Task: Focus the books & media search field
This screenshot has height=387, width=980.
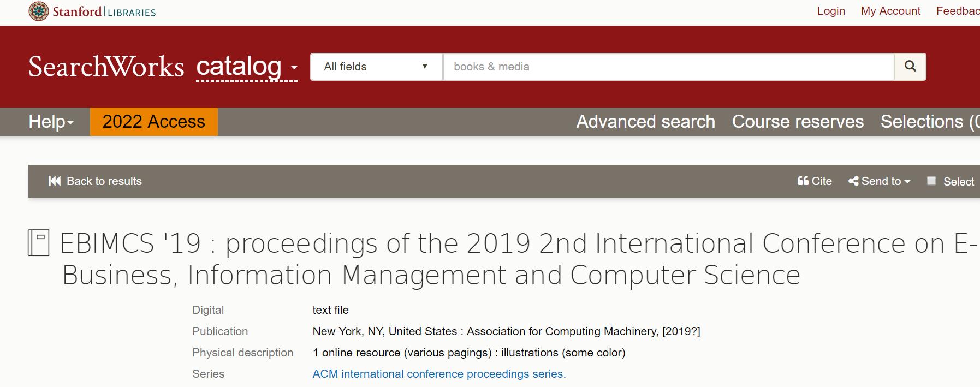Action: pos(669,67)
